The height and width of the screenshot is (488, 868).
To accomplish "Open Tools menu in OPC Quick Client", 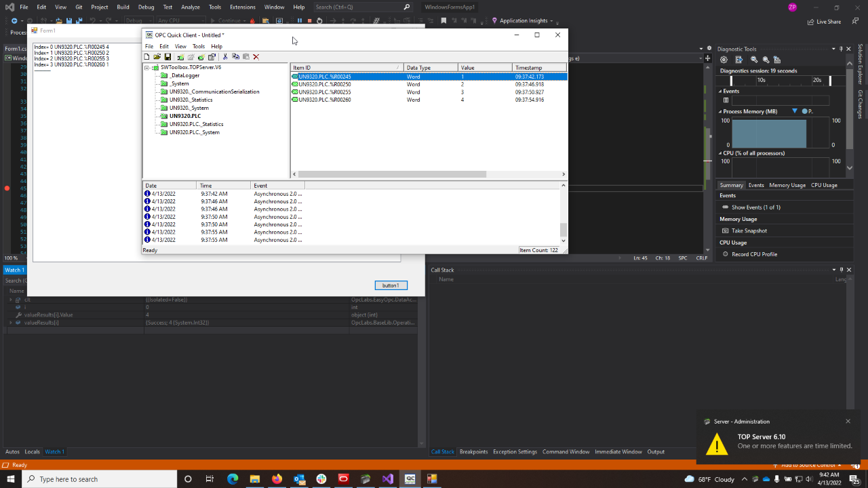I will 198,47.
